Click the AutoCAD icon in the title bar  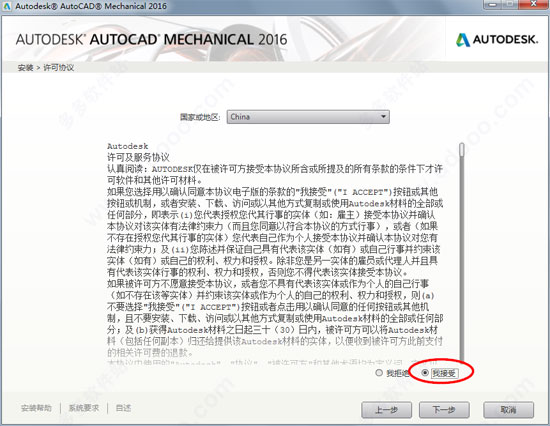tap(7, 6)
